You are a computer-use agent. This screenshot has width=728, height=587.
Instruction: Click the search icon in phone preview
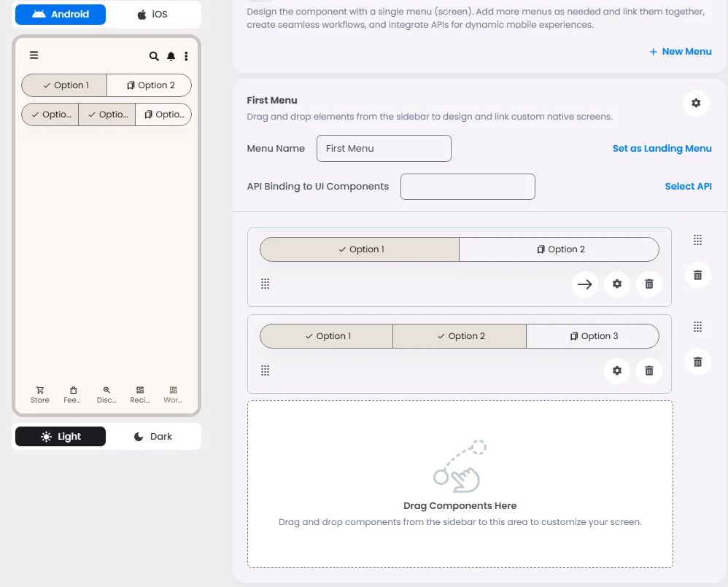pos(154,56)
